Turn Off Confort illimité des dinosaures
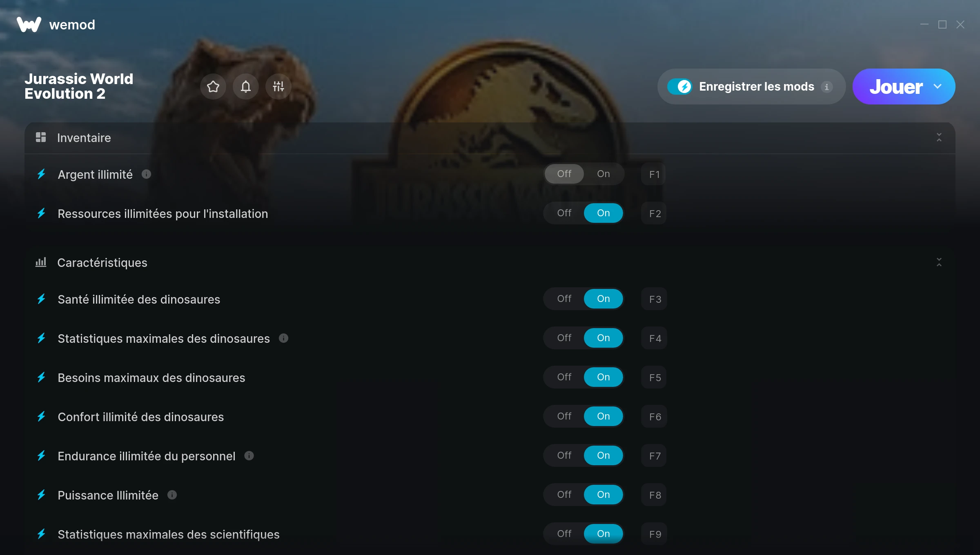Screen dimensions: 980x555 564,416
